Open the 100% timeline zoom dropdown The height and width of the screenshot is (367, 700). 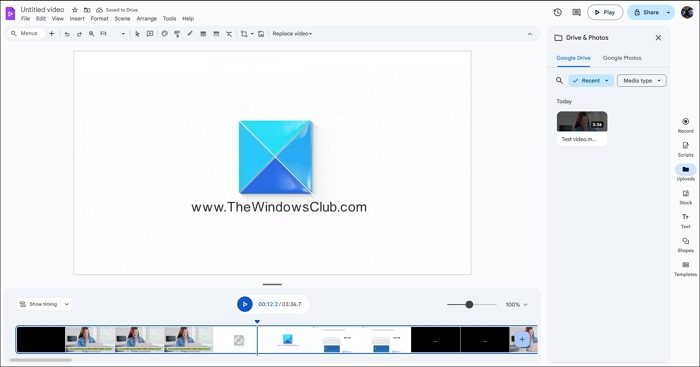(x=517, y=304)
